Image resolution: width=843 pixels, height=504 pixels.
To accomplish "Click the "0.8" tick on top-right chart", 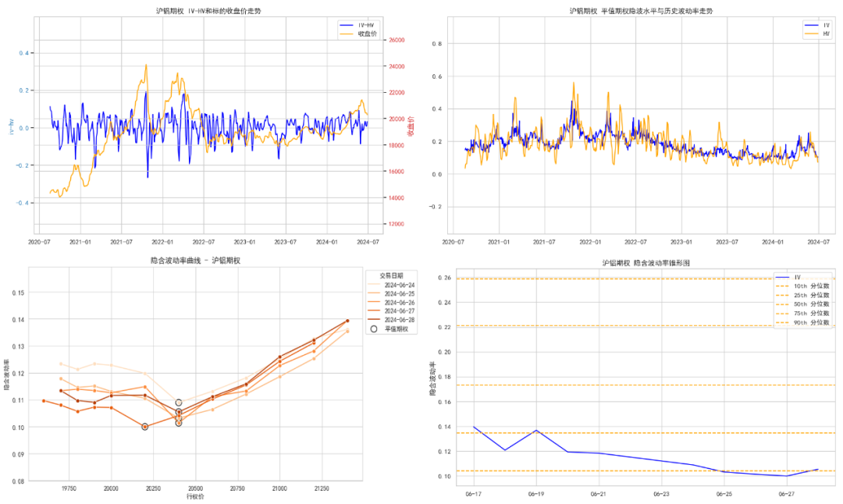I will click(x=437, y=44).
